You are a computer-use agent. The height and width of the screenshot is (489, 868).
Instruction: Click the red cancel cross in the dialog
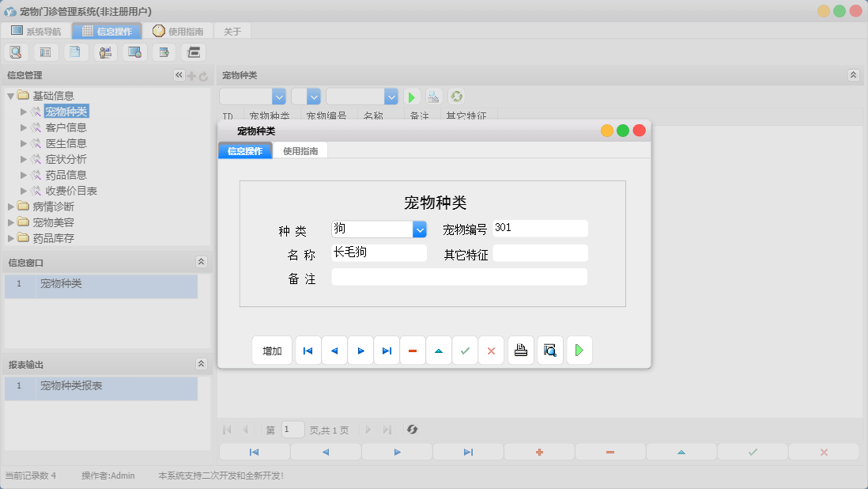490,350
